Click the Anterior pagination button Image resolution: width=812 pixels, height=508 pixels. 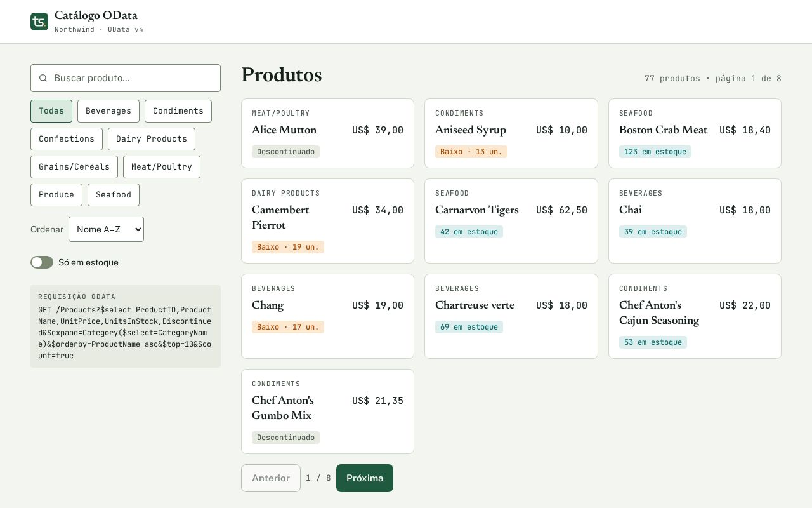[x=271, y=478]
